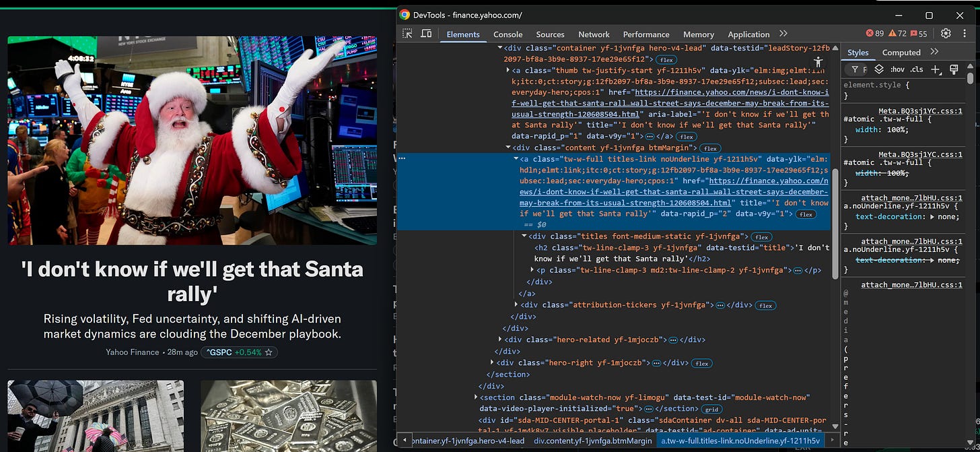Select the div.content breadcrumb item
This screenshot has width=980, height=452.
pos(594,440)
